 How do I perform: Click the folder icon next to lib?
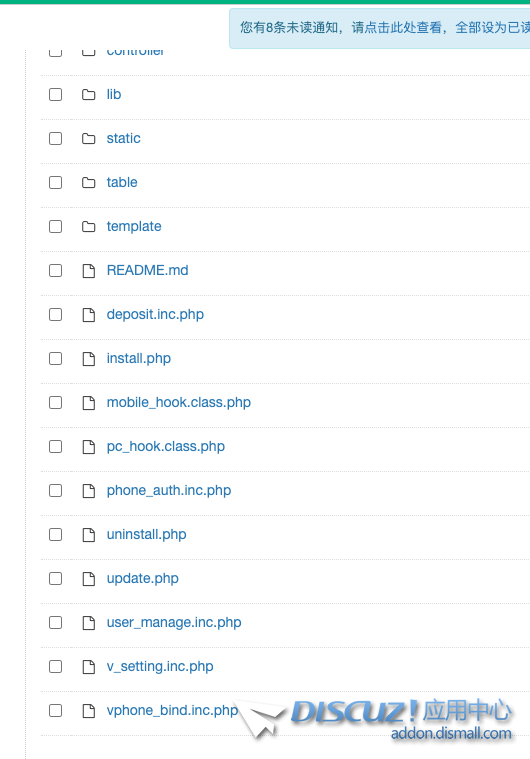89,94
